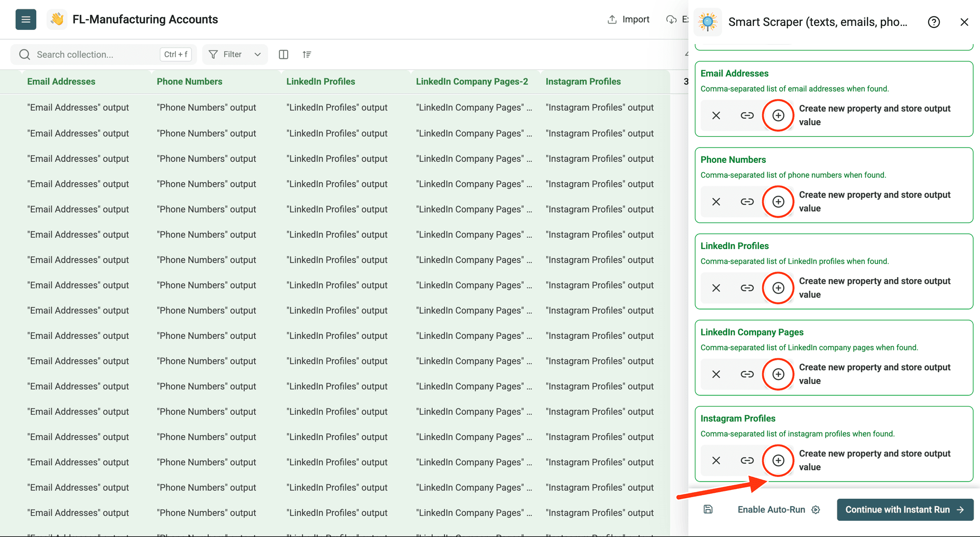
Task: Link Email Addresses to existing property
Action: (x=747, y=115)
